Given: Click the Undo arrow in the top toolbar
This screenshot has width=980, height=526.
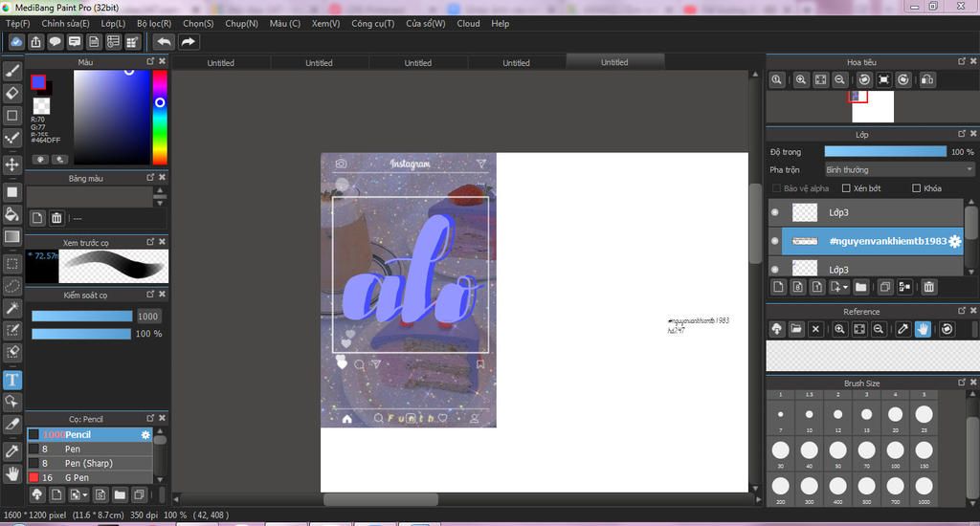Looking at the screenshot, I should click(164, 42).
